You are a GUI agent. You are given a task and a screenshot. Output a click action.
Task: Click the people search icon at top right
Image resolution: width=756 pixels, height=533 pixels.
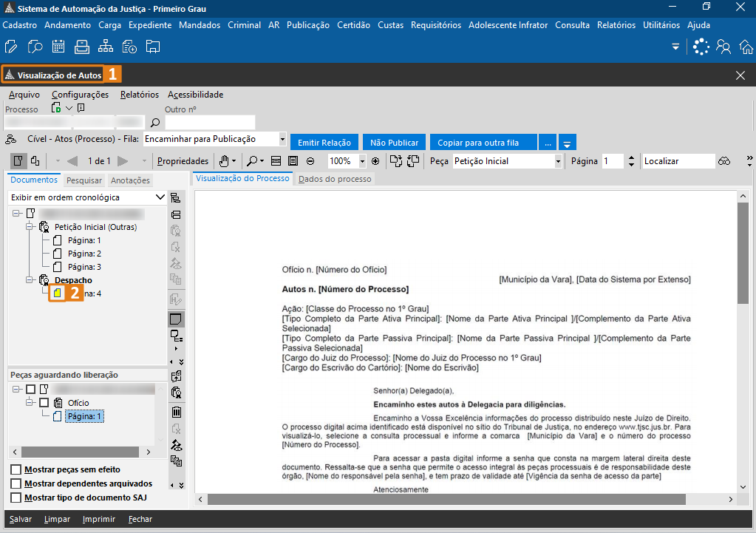723,47
